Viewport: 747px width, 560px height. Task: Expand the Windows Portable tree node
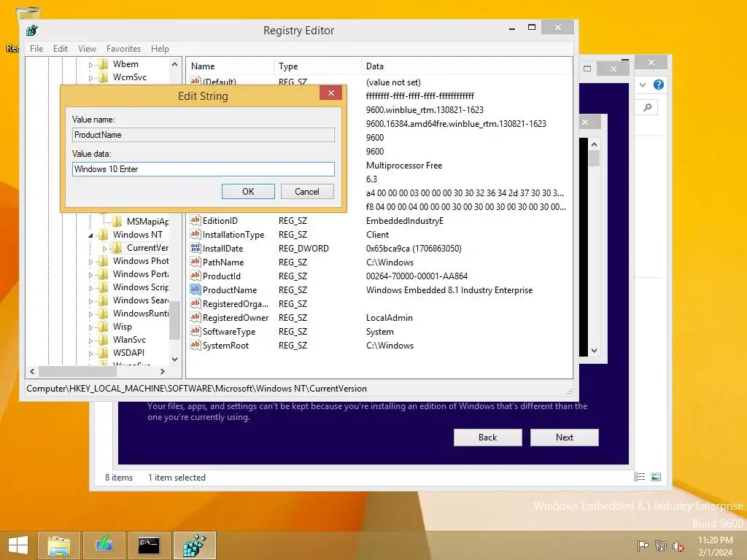click(90, 275)
